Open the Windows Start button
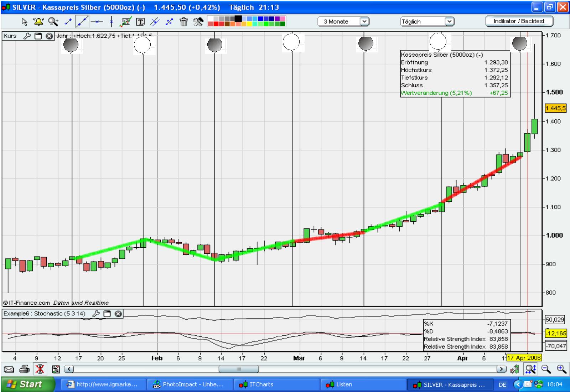This screenshot has width=570, height=392. coord(27,384)
